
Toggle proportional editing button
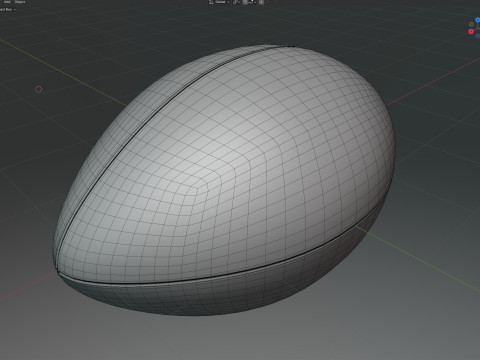261,2
